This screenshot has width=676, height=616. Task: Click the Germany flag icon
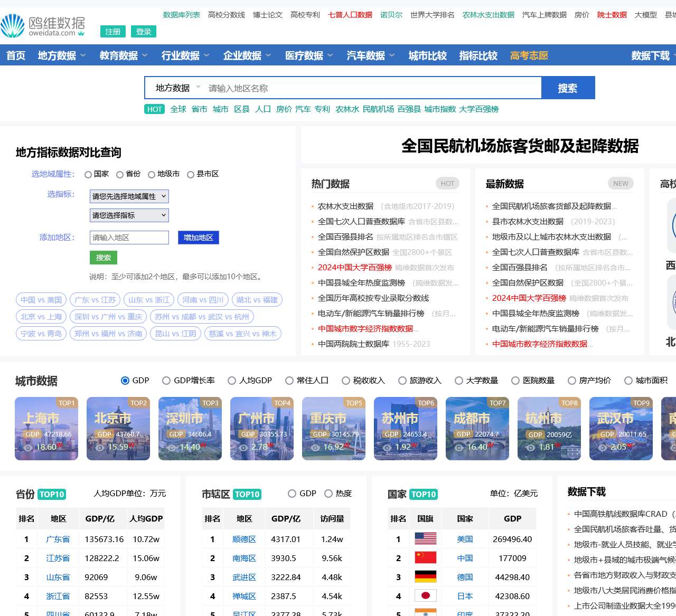coord(425,577)
